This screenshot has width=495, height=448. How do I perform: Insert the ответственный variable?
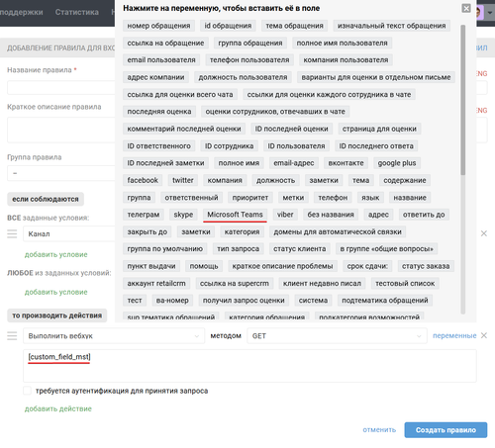(191, 198)
